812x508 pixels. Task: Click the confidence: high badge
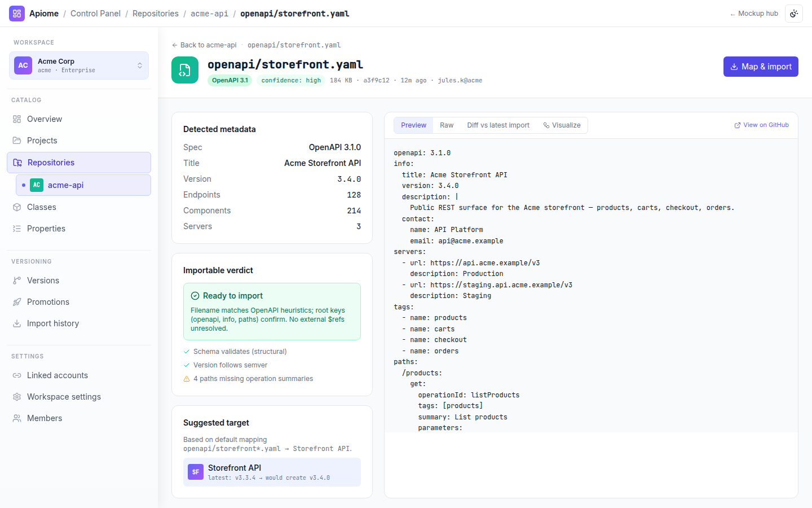pos(291,80)
